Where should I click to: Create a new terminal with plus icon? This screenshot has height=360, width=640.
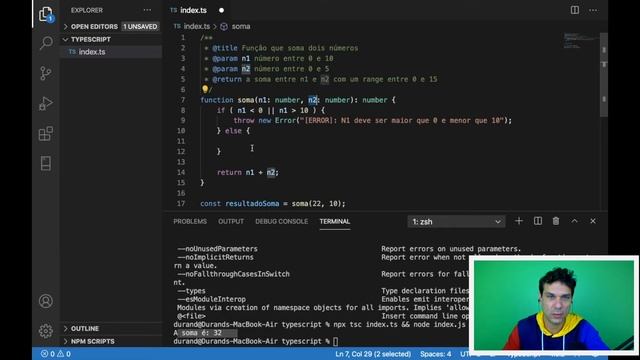click(x=519, y=221)
